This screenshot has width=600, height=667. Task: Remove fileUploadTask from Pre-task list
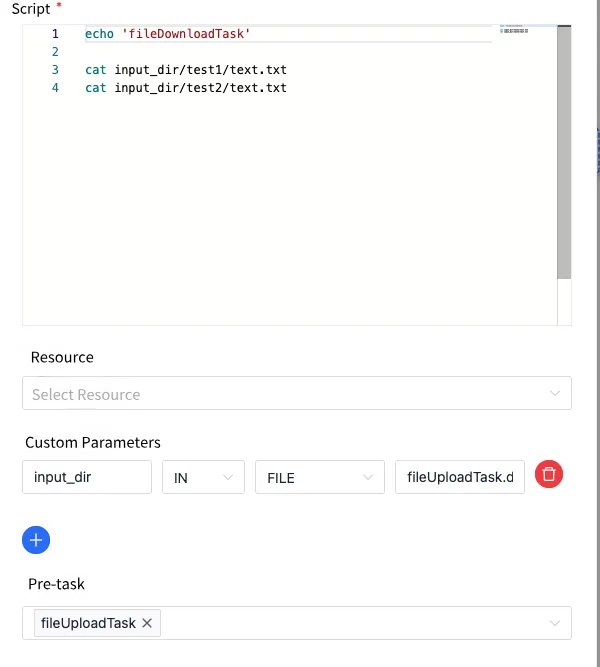coord(147,623)
